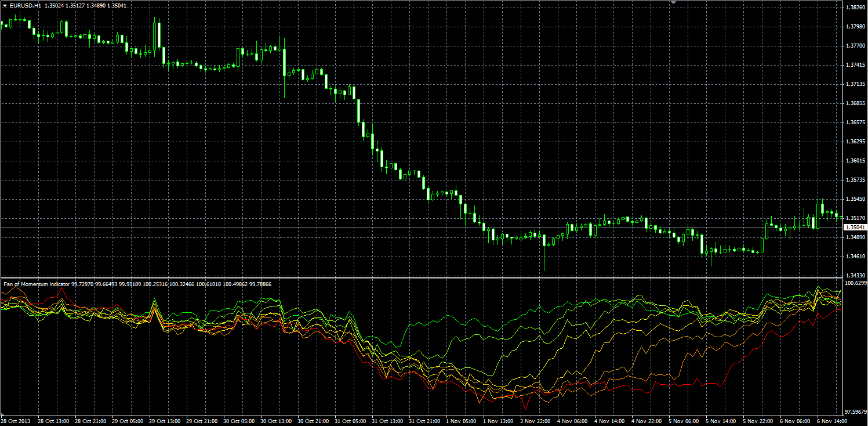This screenshot has width=868, height=426.
Task: Click the indicator scale maximum 100.6299
Action: point(856,284)
